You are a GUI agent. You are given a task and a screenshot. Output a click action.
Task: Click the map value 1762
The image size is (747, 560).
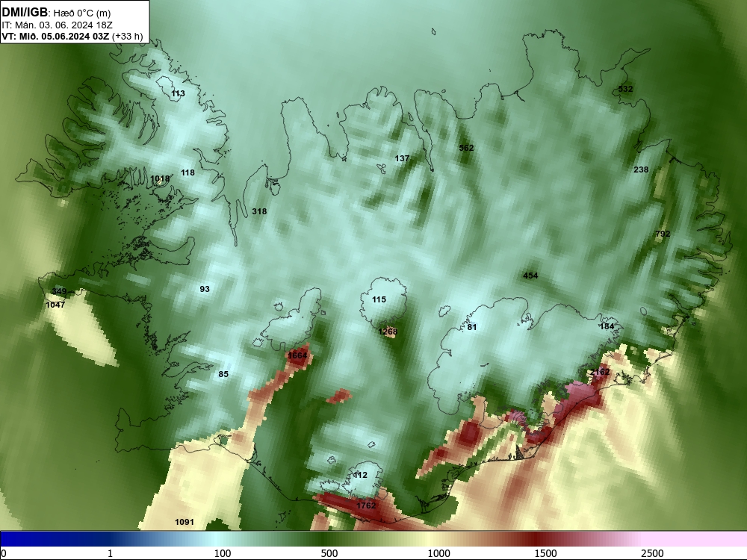click(366, 505)
